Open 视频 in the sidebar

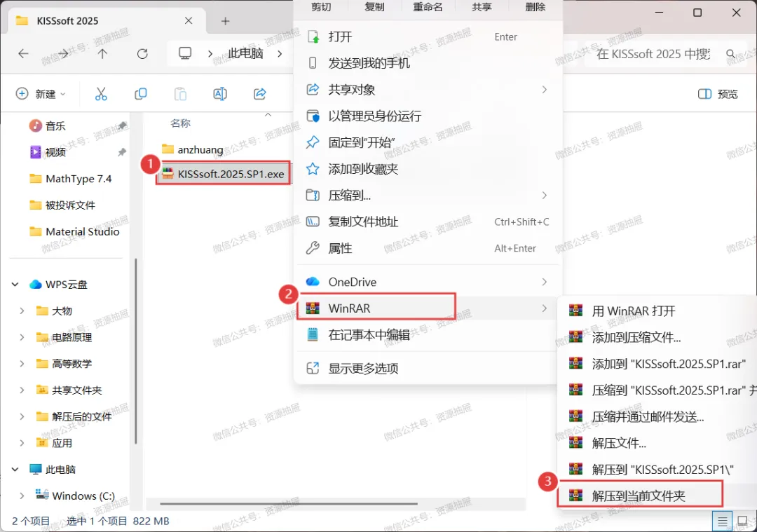click(x=48, y=152)
